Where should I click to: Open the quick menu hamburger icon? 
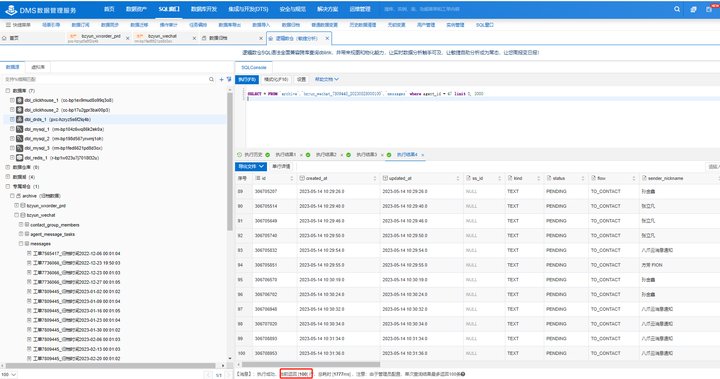click(8, 25)
